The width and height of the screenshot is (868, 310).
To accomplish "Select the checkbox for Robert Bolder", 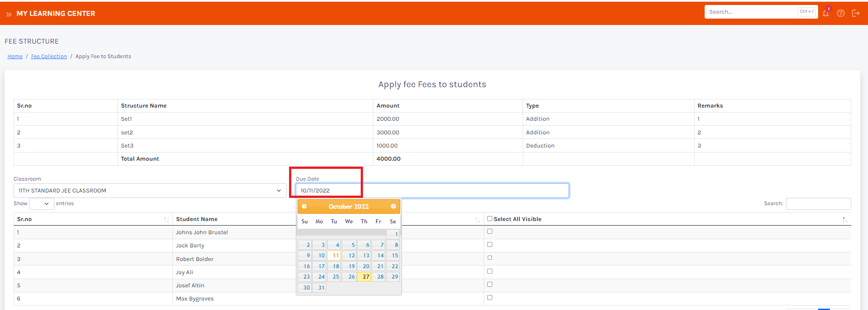I will (x=490, y=258).
